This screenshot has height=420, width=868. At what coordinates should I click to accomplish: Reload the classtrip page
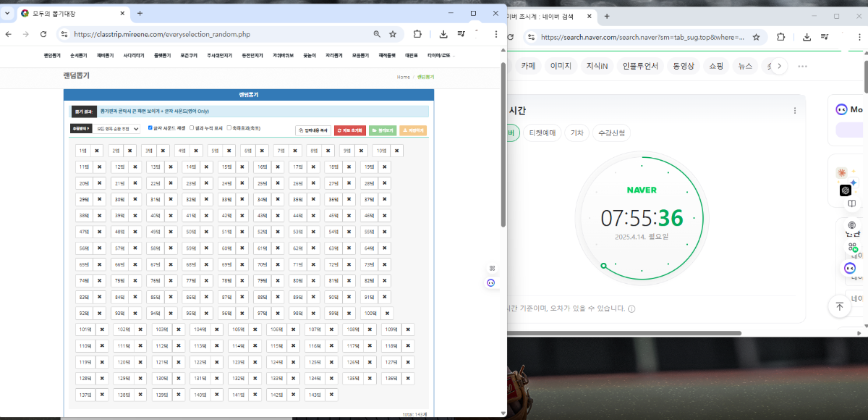click(43, 34)
